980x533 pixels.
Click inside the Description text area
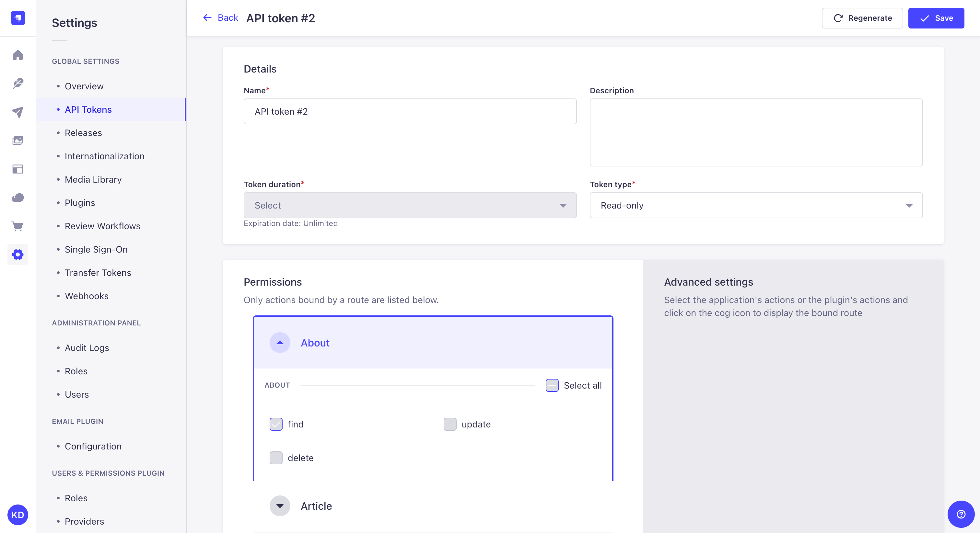[x=755, y=133]
